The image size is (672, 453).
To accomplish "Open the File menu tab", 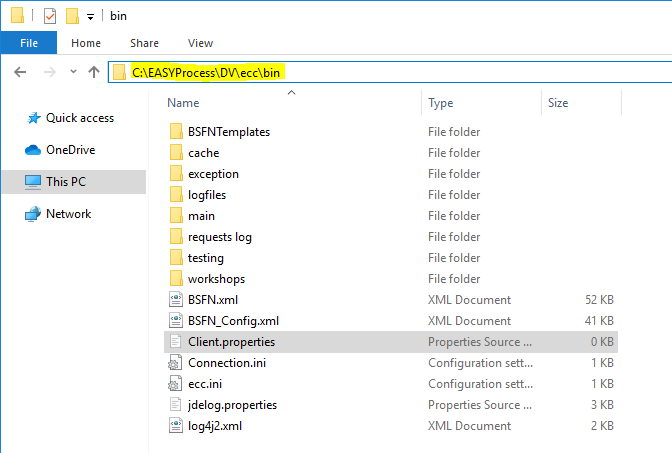I will point(29,43).
